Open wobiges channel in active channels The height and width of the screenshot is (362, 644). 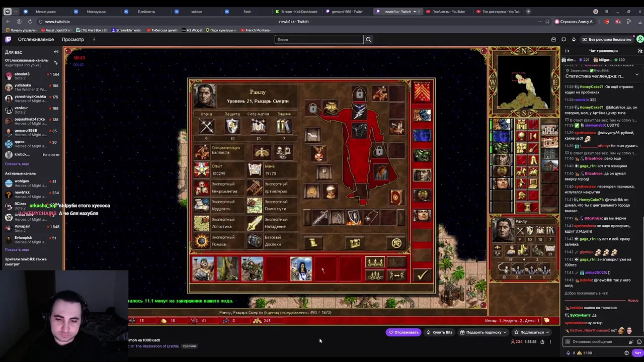point(31,183)
